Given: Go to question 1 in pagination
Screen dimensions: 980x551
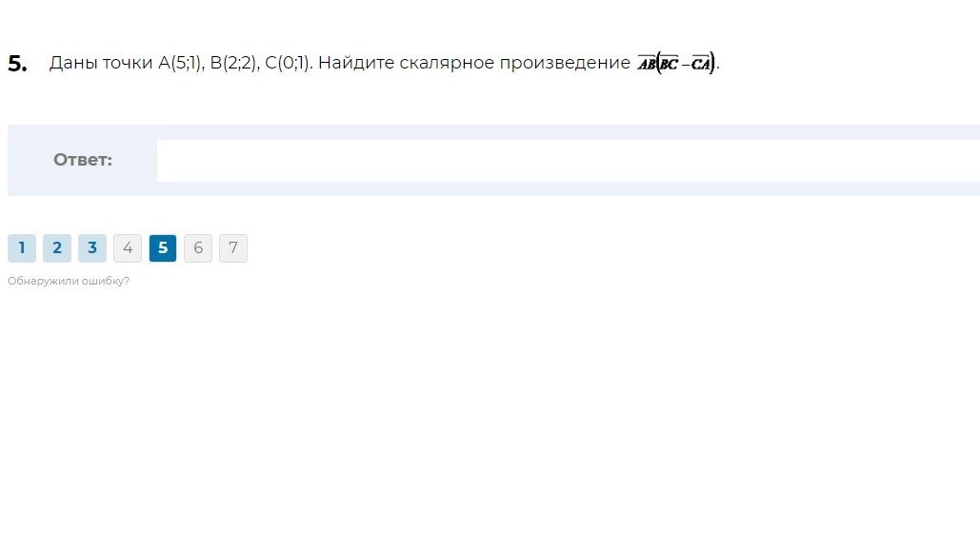Looking at the screenshot, I should (x=22, y=248).
